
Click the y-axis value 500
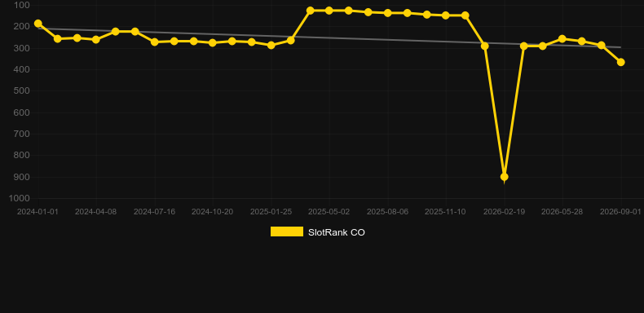[22, 90]
